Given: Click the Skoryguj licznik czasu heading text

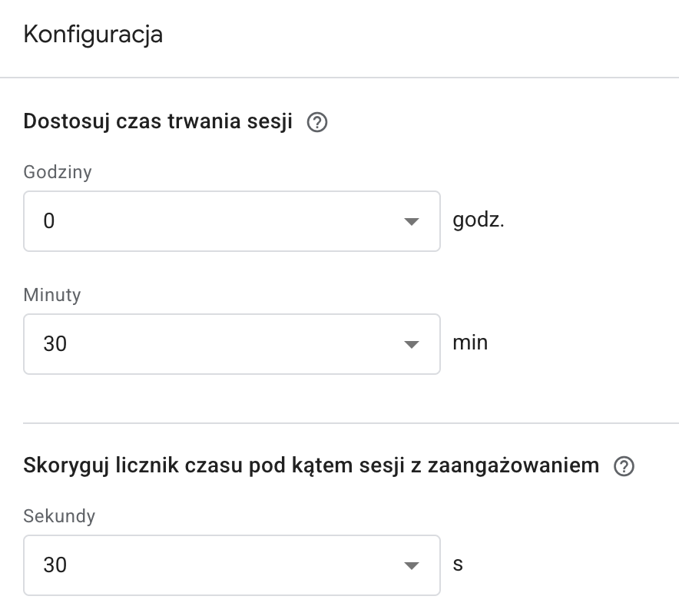Looking at the screenshot, I should 311,466.
